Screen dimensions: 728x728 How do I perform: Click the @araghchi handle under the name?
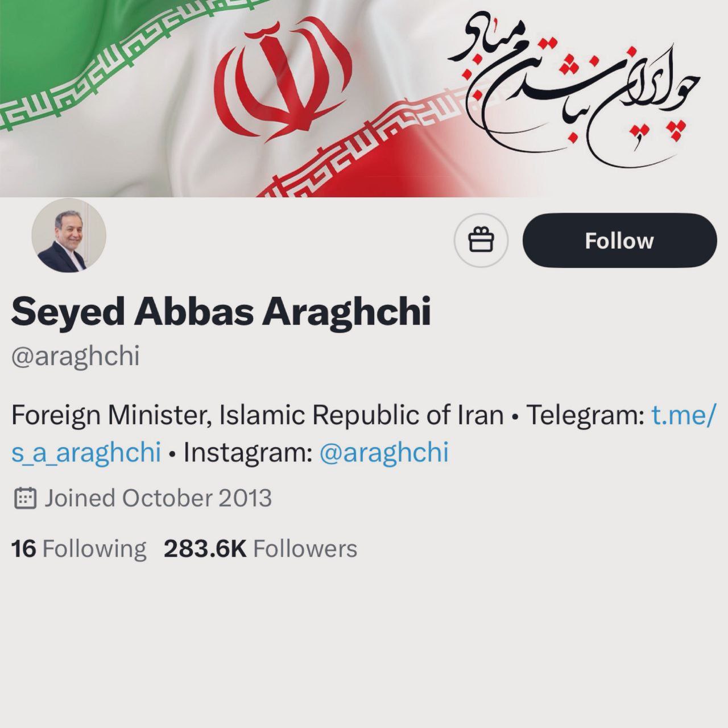[75, 357]
